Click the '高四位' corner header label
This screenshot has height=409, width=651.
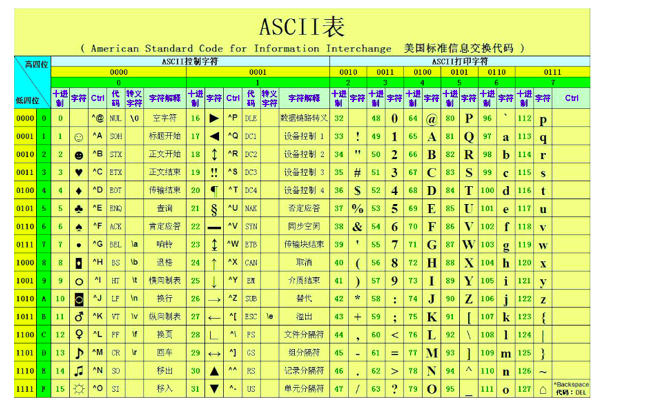click(36, 64)
